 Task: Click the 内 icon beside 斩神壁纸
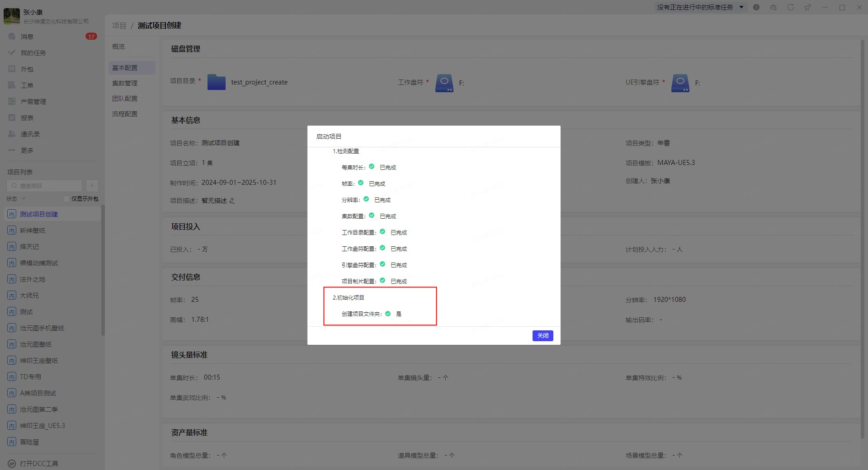pos(12,230)
